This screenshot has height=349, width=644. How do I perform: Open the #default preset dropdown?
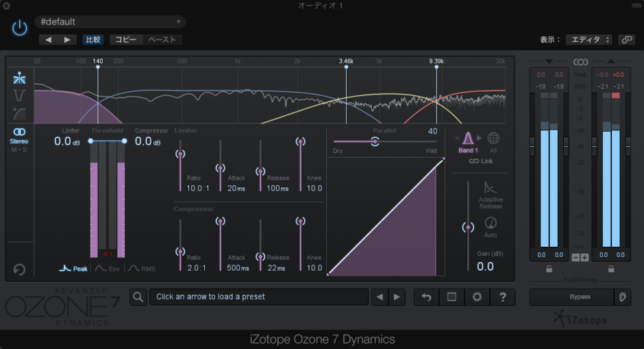point(110,22)
